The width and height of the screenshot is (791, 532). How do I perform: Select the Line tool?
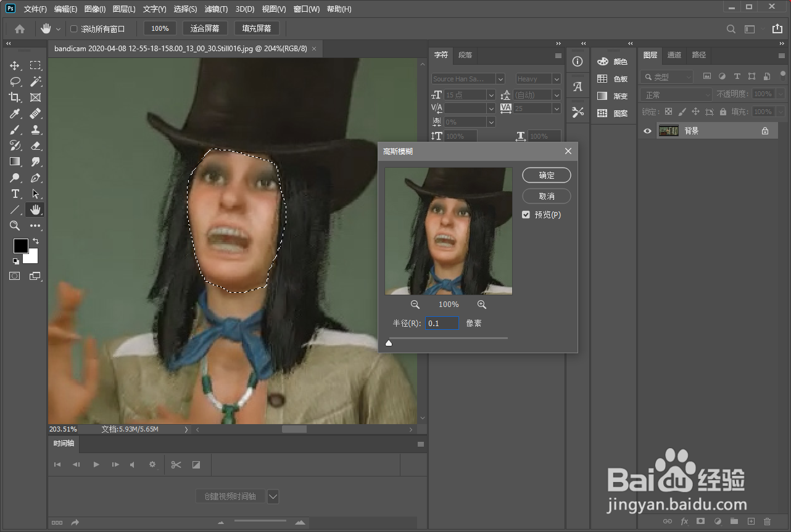[x=15, y=210]
